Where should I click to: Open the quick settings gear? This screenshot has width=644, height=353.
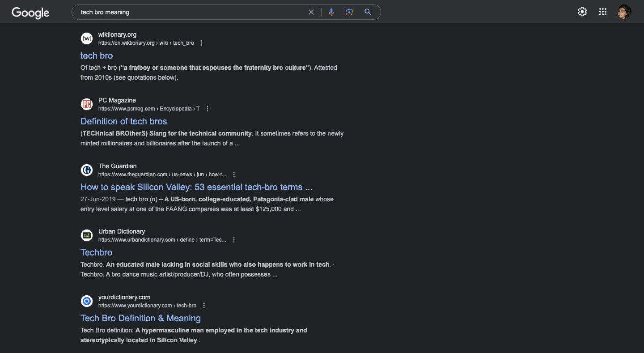[582, 12]
